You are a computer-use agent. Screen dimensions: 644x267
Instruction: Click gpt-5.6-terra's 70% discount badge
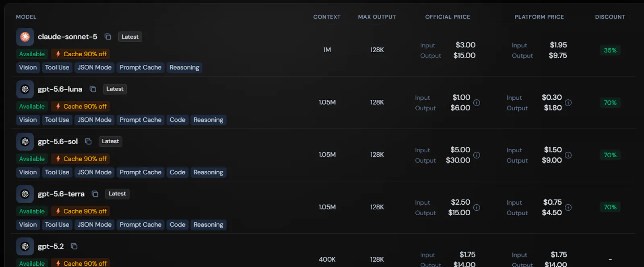pyautogui.click(x=610, y=207)
